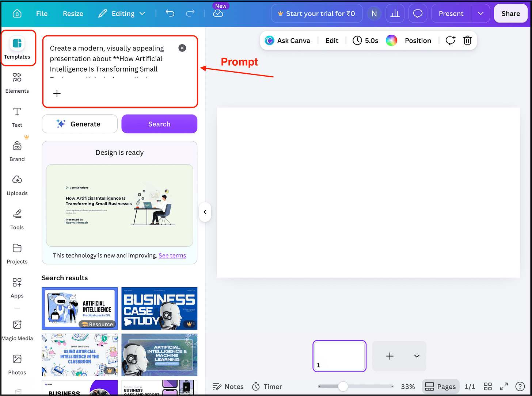532x396 pixels.
Task: Click the blank slide canvas
Action: tap(368, 193)
